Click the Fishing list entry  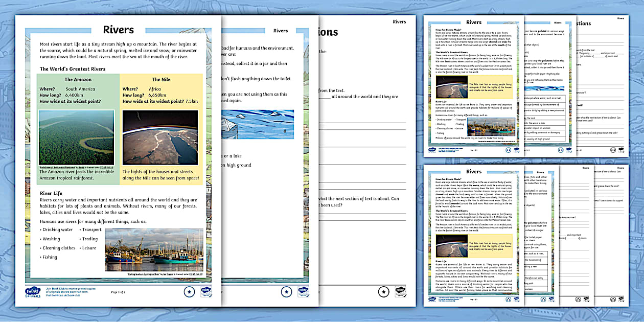pos(50,257)
